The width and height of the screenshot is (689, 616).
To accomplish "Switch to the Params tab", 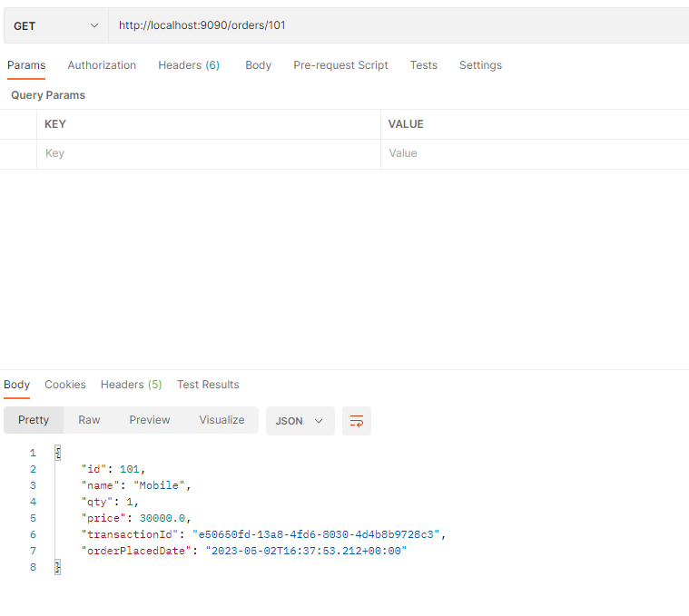I will pos(26,65).
